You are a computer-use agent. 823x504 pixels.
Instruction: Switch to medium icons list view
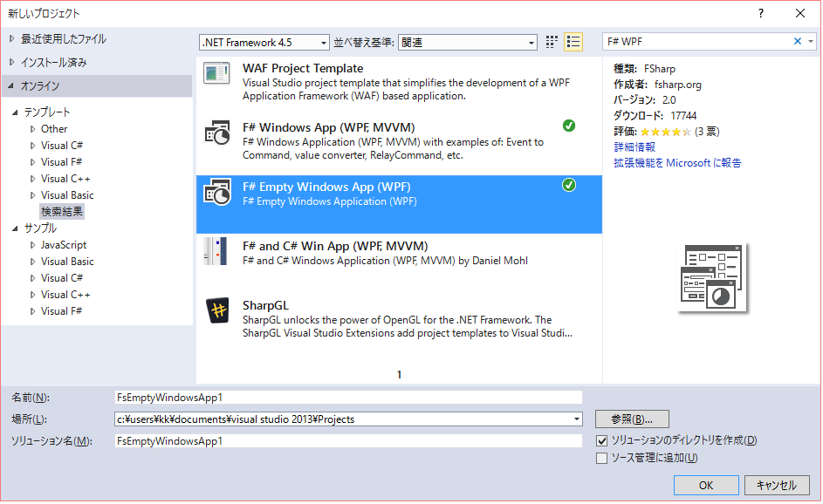point(573,42)
